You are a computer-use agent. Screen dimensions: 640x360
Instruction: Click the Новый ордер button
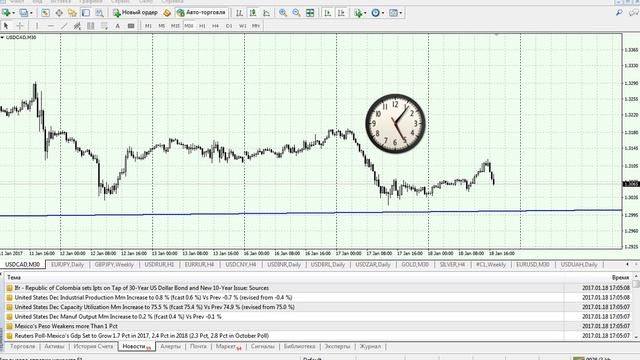tap(136, 13)
